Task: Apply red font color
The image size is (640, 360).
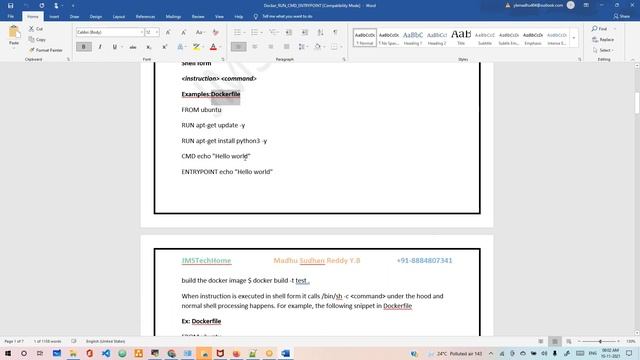Action: point(213,47)
